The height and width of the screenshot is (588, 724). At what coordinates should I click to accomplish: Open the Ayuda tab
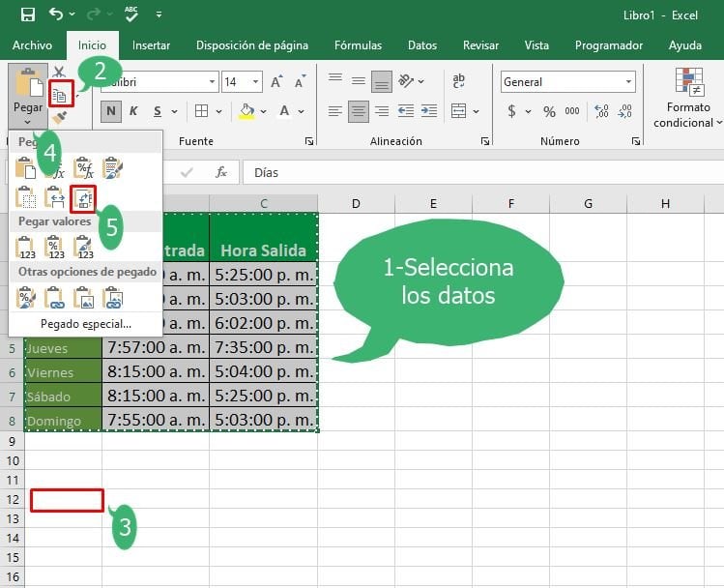tap(684, 45)
